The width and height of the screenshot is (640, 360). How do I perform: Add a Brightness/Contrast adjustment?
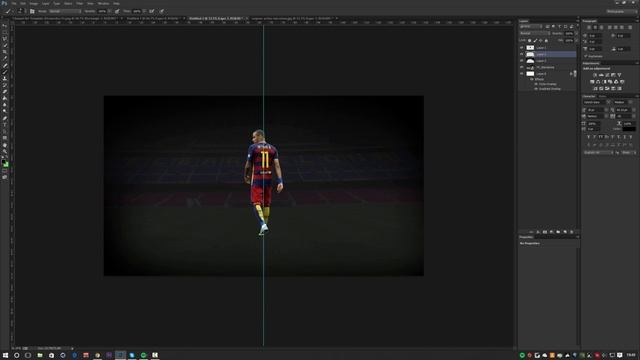[595, 75]
